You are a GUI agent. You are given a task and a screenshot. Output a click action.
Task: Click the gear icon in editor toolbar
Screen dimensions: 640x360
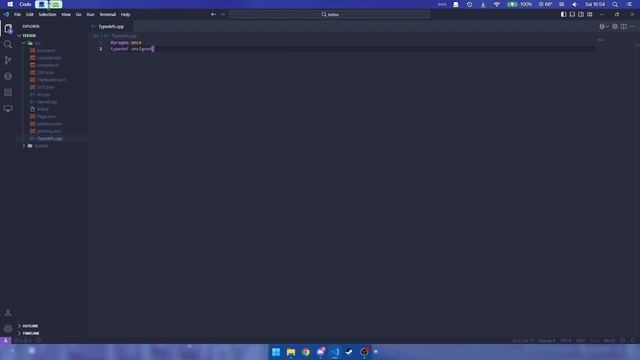tap(615, 27)
